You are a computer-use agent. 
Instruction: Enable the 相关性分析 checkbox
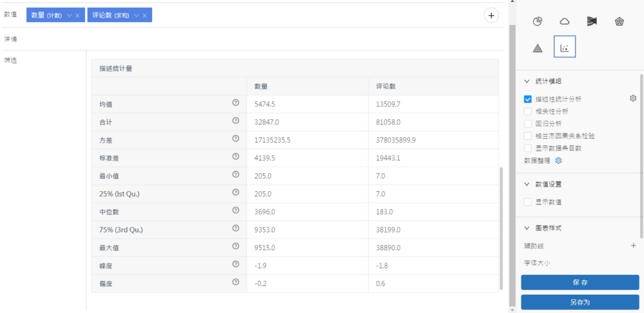coord(528,111)
